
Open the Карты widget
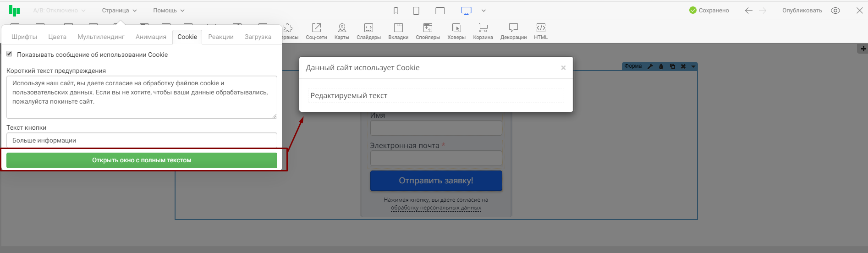tap(341, 32)
